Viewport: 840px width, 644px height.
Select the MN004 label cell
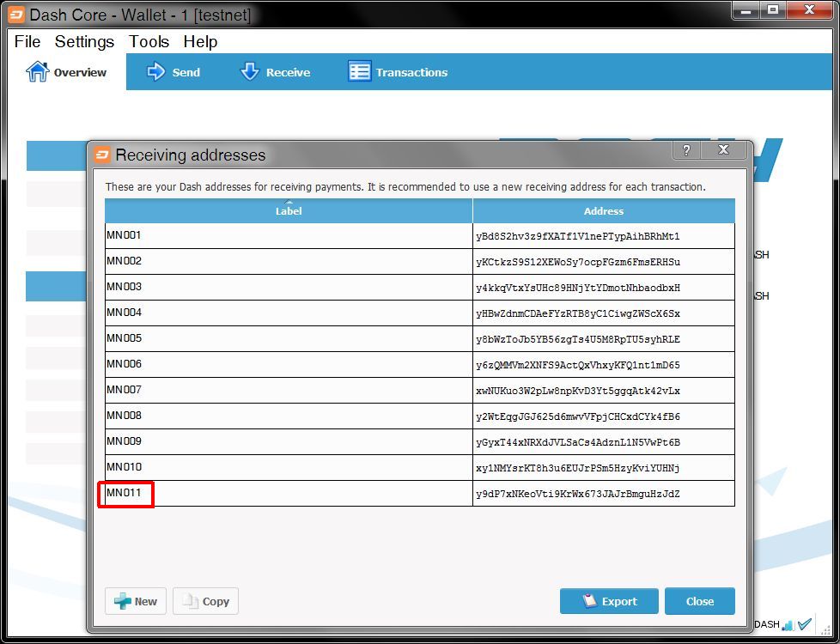289,313
